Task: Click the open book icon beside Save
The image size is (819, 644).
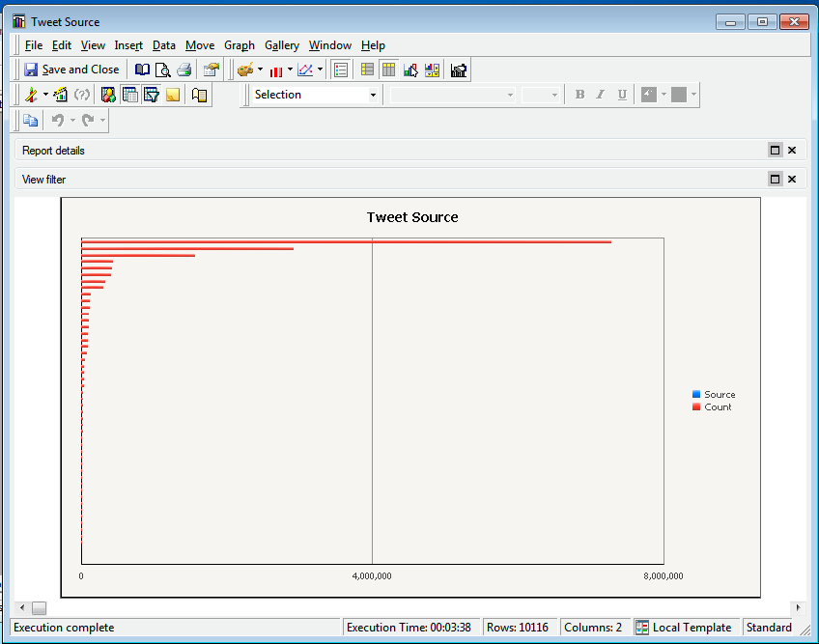Action: tap(142, 70)
